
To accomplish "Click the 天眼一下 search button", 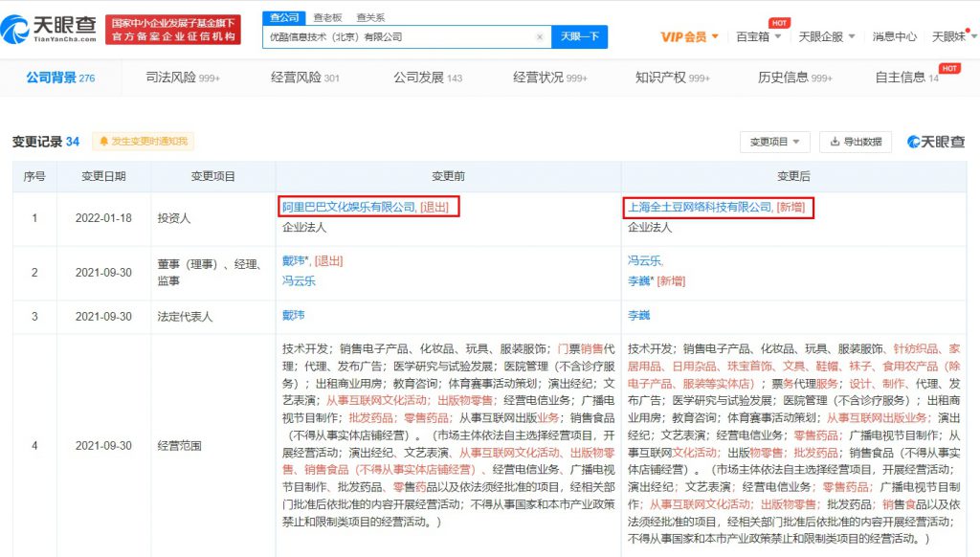I will click(579, 37).
